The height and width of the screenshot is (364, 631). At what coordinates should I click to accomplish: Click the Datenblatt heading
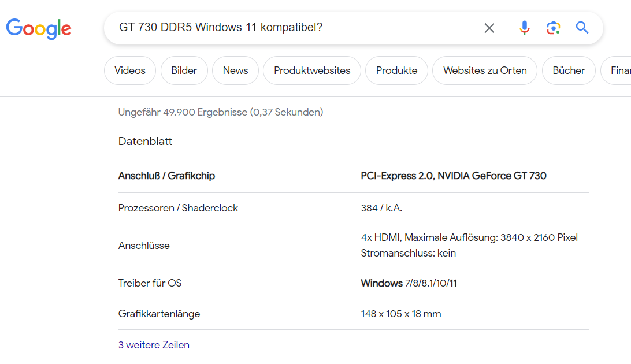coord(145,141)
